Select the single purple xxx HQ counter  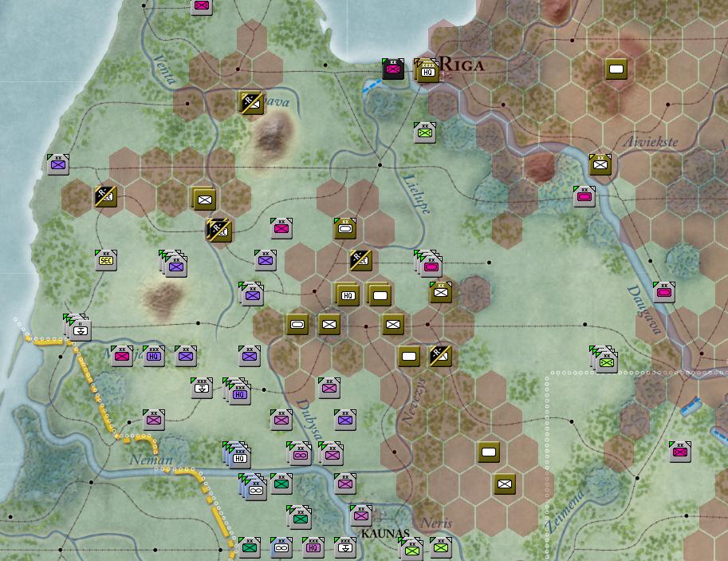click(x=154, y=356)
